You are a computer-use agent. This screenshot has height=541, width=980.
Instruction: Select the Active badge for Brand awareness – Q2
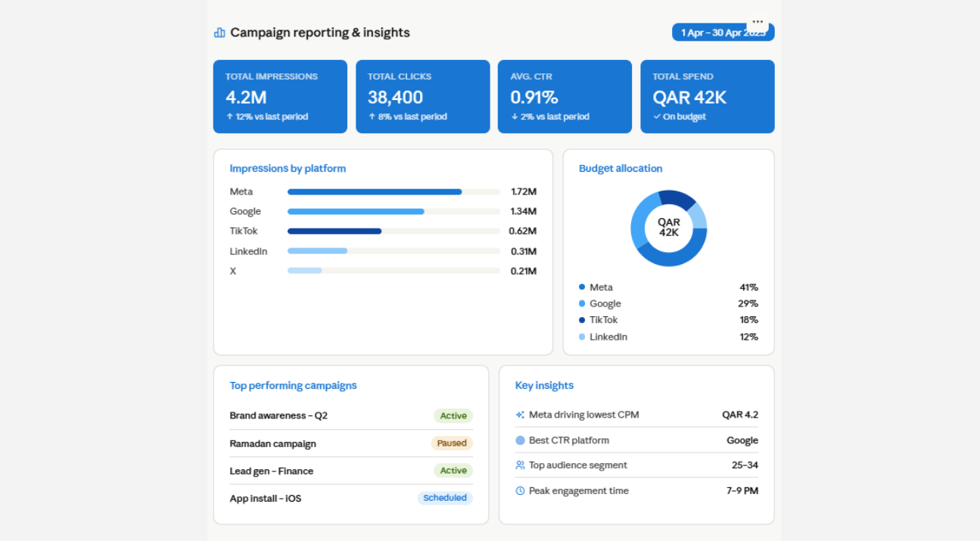pyautogui.click(x=453, y=415)
